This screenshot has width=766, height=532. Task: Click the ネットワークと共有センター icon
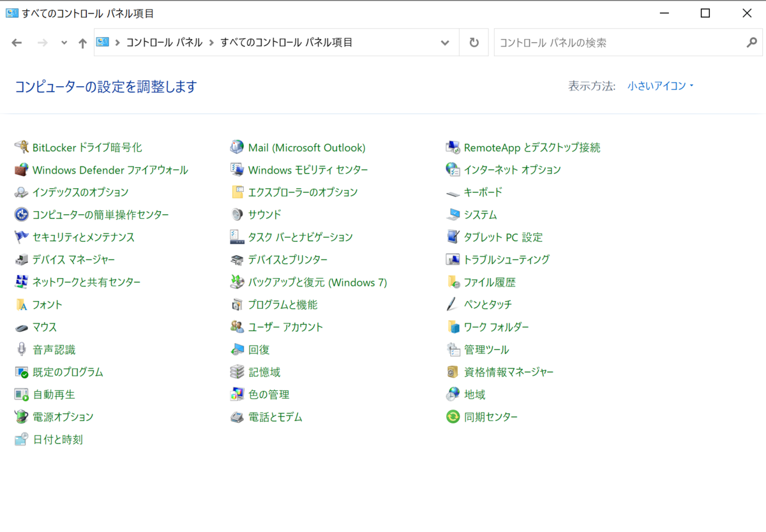point(22,282)
